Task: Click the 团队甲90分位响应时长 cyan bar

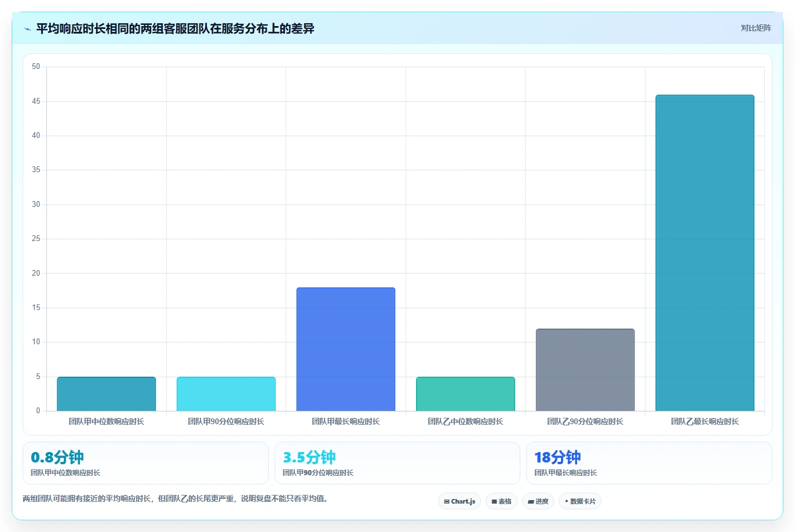Action: pos(226,394)
